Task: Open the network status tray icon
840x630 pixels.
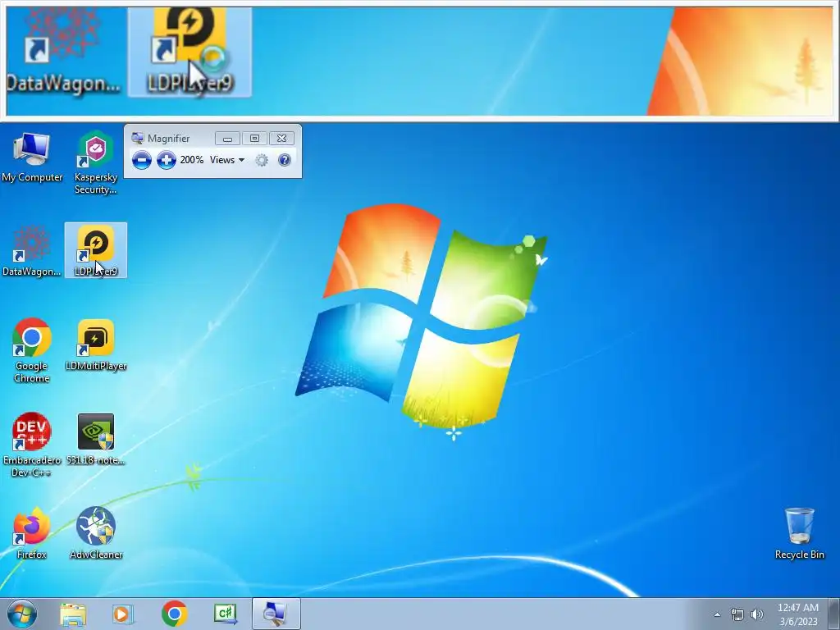Action: click(737, 614)
